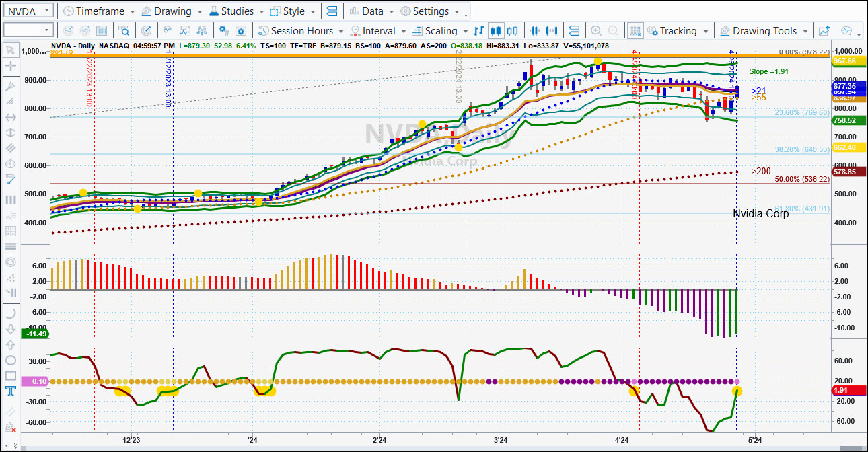Click the 12'23 date axis label
This screenshot has height=452, width=868.
(131, 440)
